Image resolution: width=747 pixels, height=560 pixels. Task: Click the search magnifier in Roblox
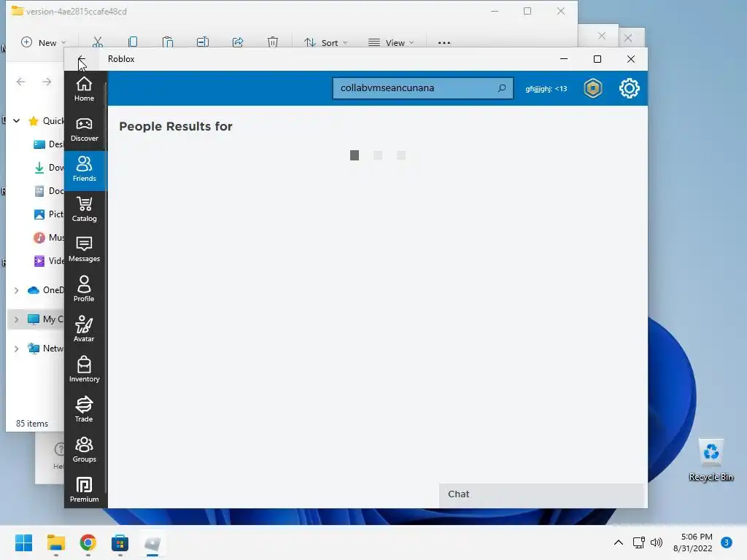502,88
